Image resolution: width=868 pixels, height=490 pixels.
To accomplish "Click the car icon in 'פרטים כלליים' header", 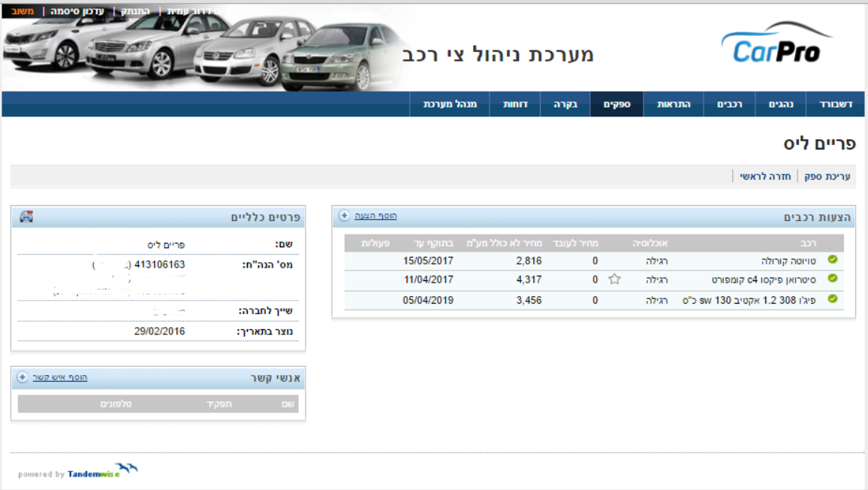I will tap(26, 216).
